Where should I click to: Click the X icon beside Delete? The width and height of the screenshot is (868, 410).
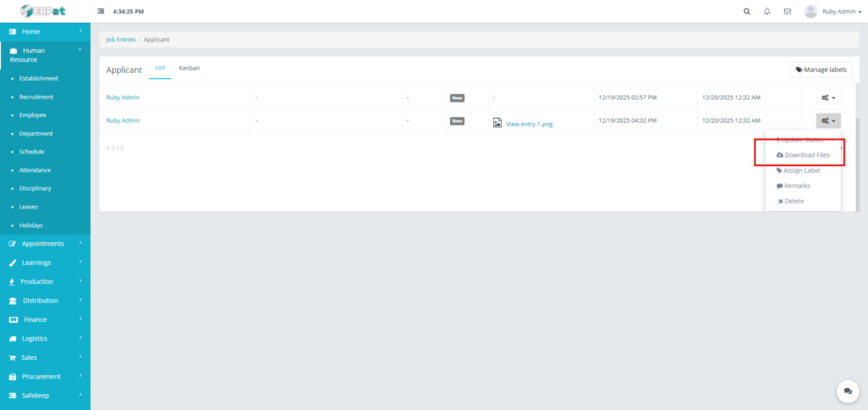[781, 202]
